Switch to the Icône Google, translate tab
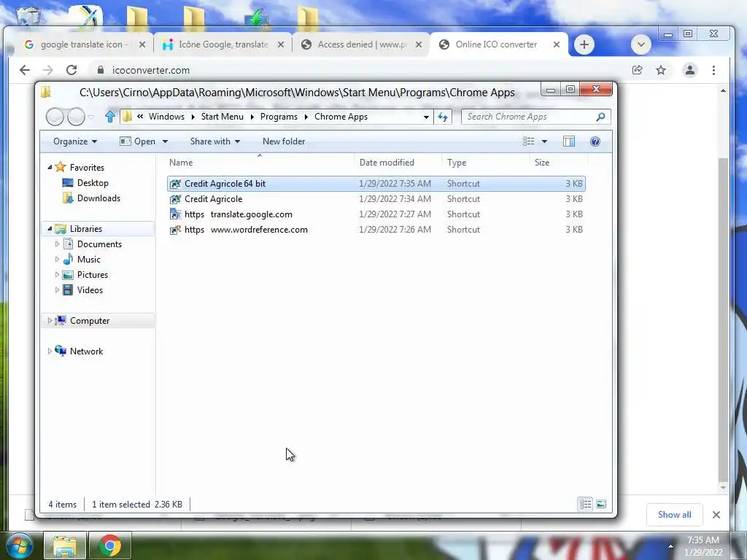Image resolution: width=747 pixels, height=560 pixels. pyautogui.click(x=223, y=44)
